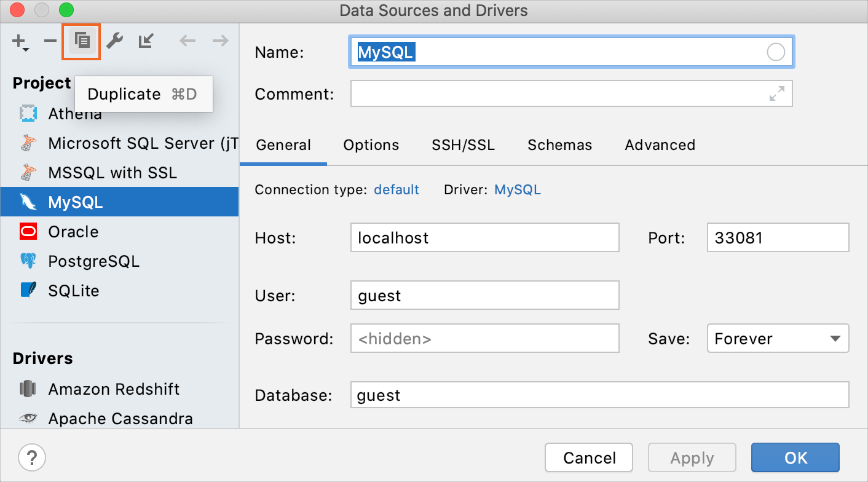Open the add data source plus dropdown
Viewport: 868px width, 482px height.
[x=20, y=41]
